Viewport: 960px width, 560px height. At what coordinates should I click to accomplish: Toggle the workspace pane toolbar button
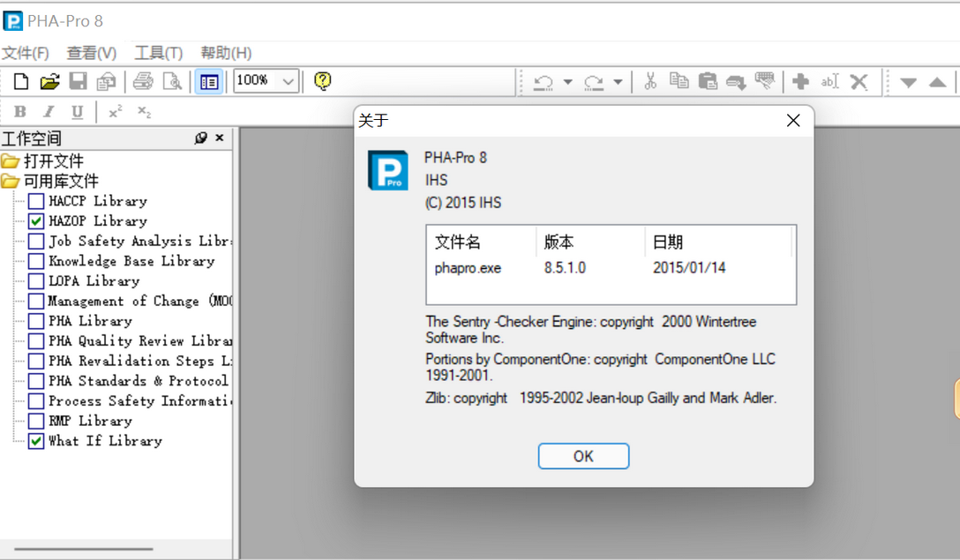[209, 81]
